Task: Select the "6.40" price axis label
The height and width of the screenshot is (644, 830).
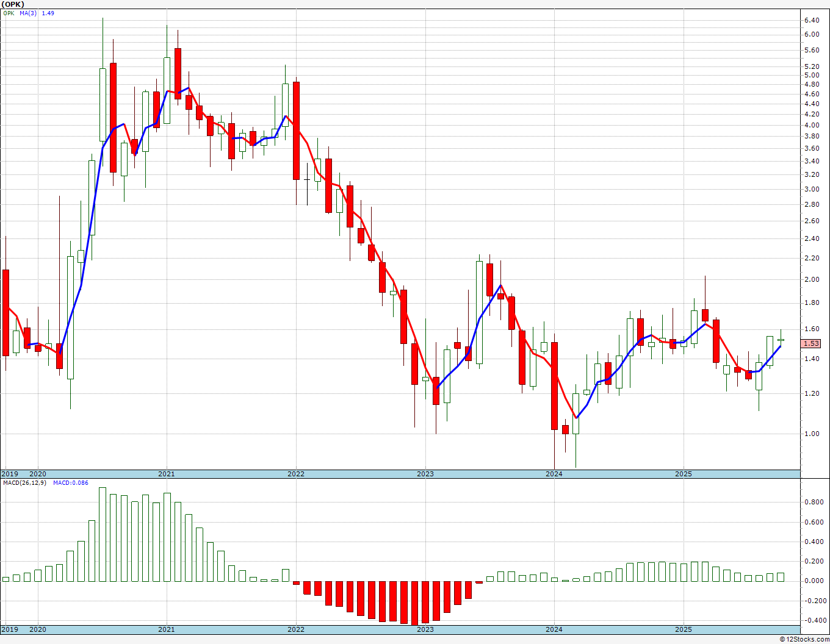Action: (812, 20)
